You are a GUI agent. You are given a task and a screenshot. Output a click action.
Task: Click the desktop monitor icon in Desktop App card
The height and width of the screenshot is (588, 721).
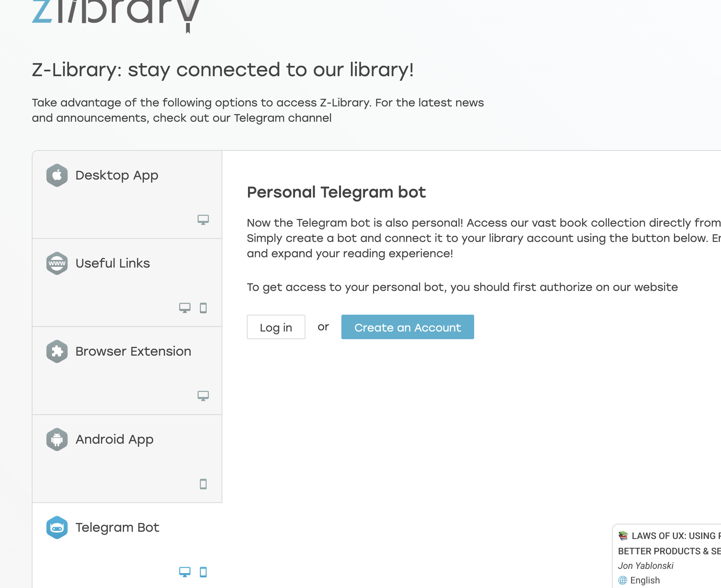coord(203,220)
